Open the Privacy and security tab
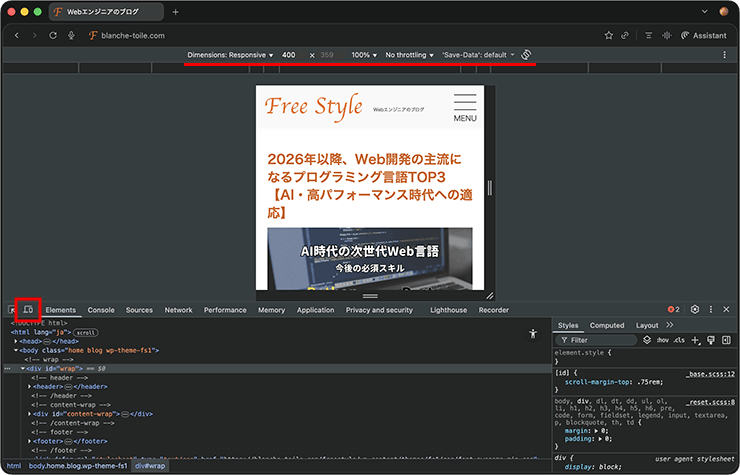 point(379,310)
